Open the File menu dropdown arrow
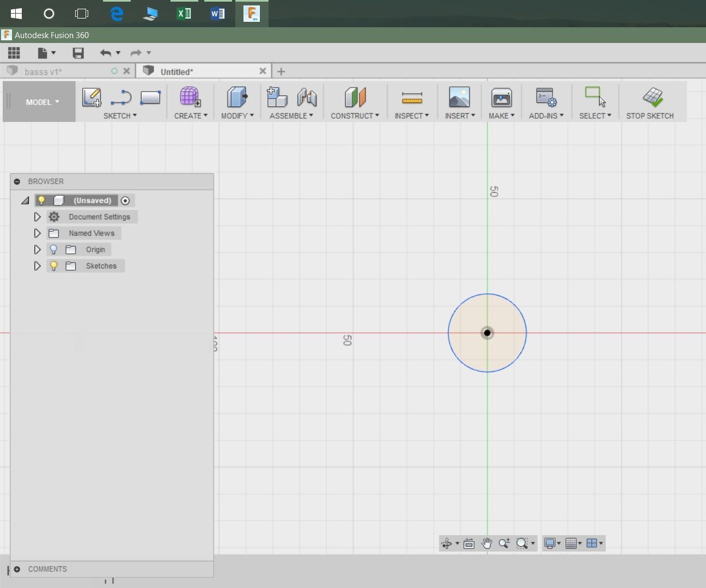This screenshot has height=588, width=706. (x=53, y=53)
